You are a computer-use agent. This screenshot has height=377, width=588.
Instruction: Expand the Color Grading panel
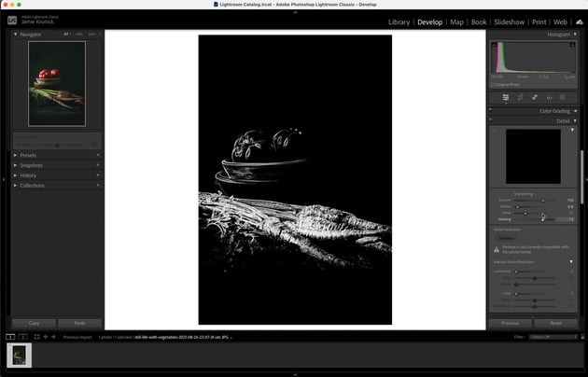click(575, 111)
